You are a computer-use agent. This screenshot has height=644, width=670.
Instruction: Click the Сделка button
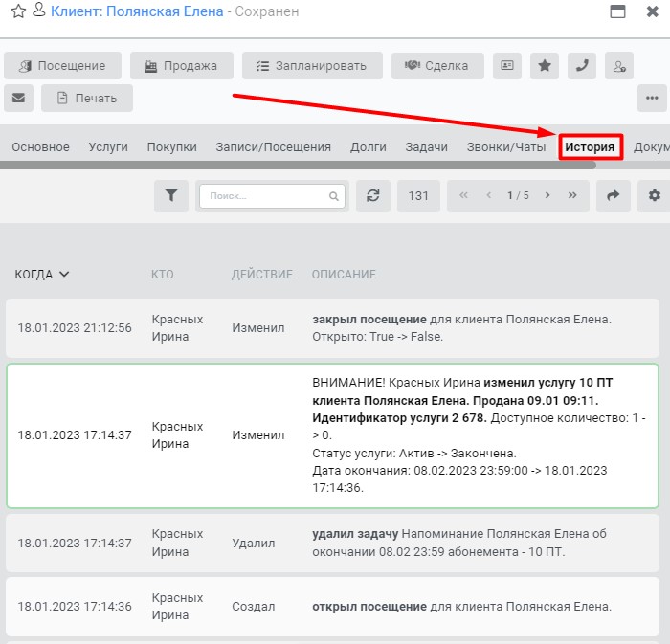(437, 66)
